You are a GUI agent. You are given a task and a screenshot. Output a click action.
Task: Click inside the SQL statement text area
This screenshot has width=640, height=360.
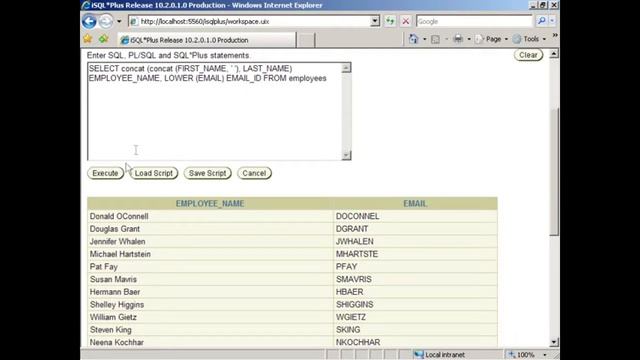[215, 111]
